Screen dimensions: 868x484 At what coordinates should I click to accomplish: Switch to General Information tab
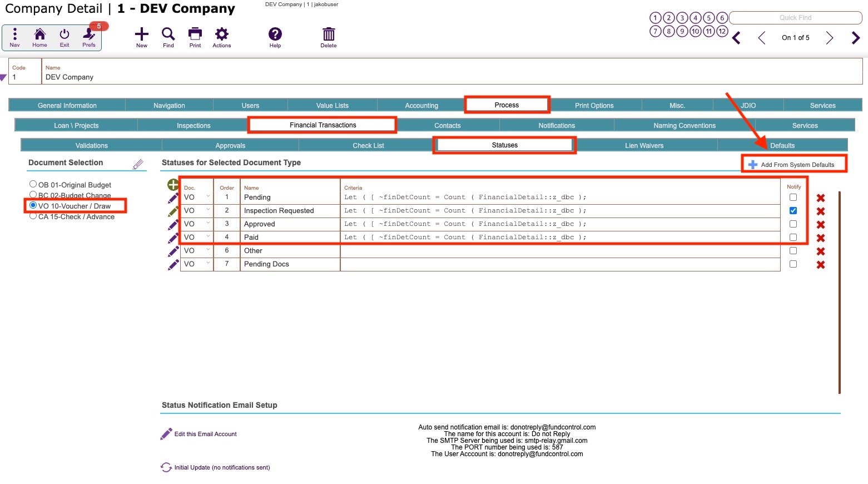[x=67, y=105]
